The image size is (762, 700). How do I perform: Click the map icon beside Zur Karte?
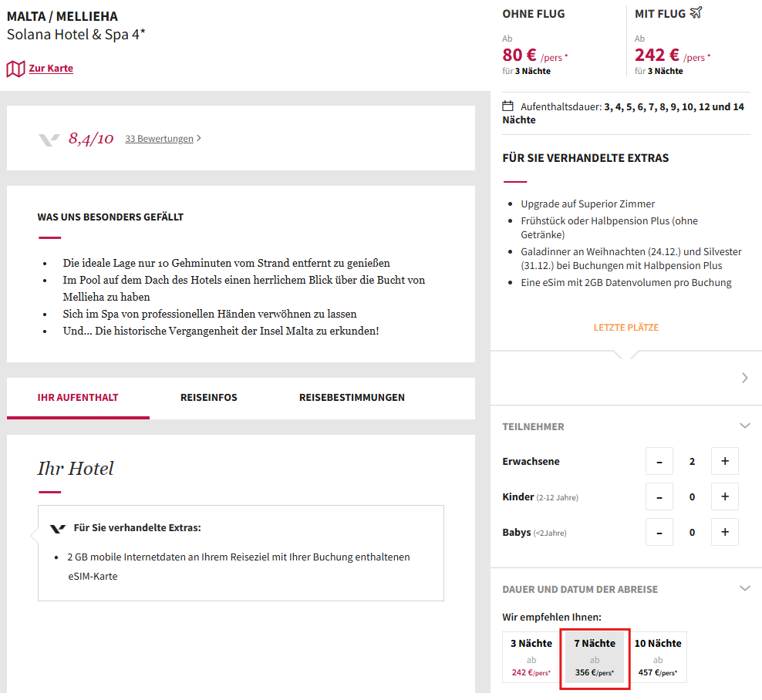coord(15,69)
